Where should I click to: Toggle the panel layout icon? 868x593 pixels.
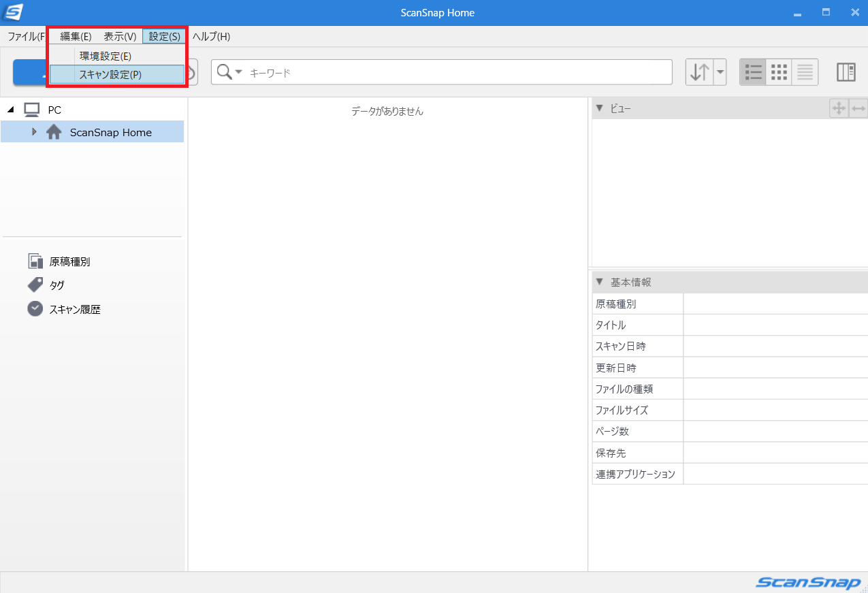[x=846, y=72]
